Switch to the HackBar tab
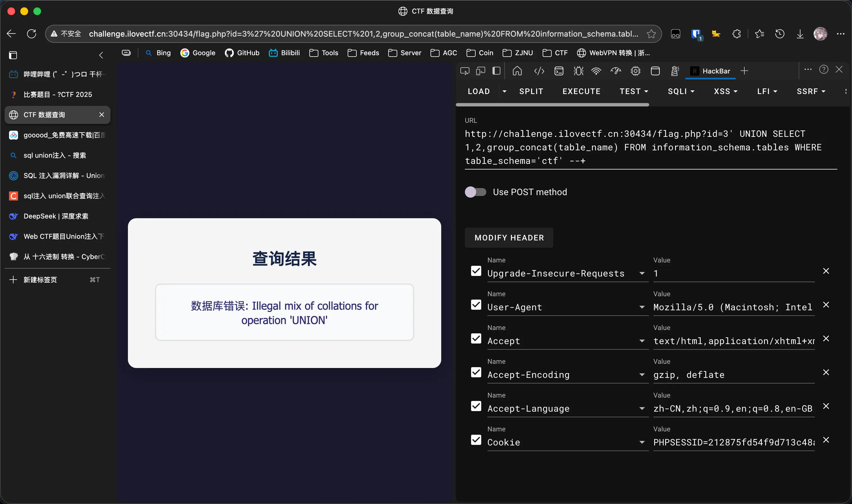Viewport: 852px width, 504px height. tap(711, 71)
